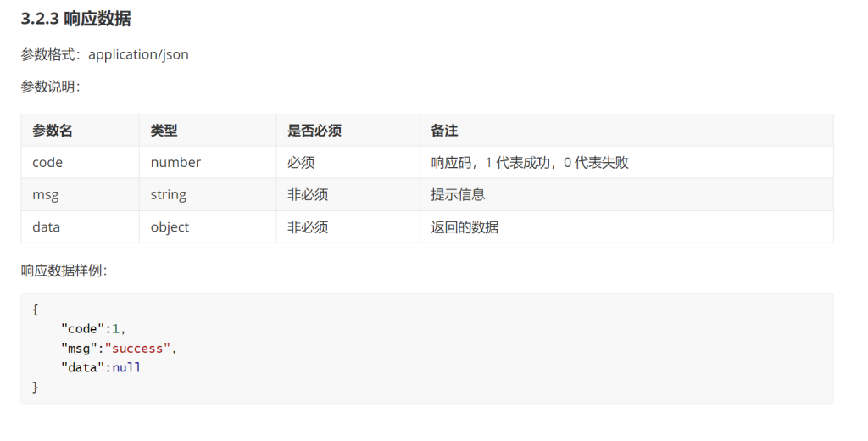This screenshot has width=868, height=441.
Task: Click the "3.2.3 响应数据" section heading
Action: coord(75,19)
